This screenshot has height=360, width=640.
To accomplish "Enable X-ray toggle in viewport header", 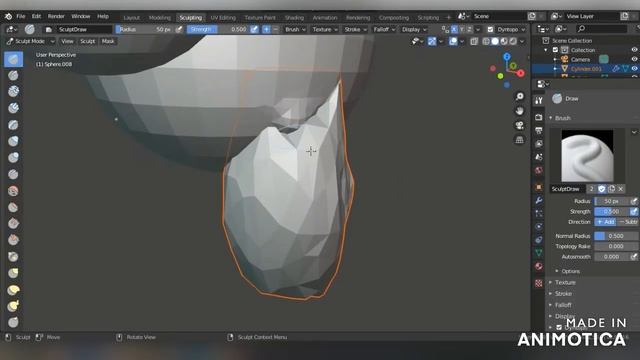I will point(474,41).
